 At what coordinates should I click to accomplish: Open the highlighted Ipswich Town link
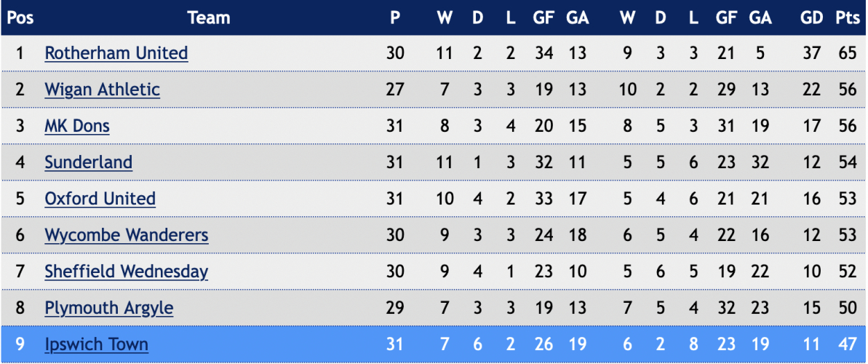point(97,344)
